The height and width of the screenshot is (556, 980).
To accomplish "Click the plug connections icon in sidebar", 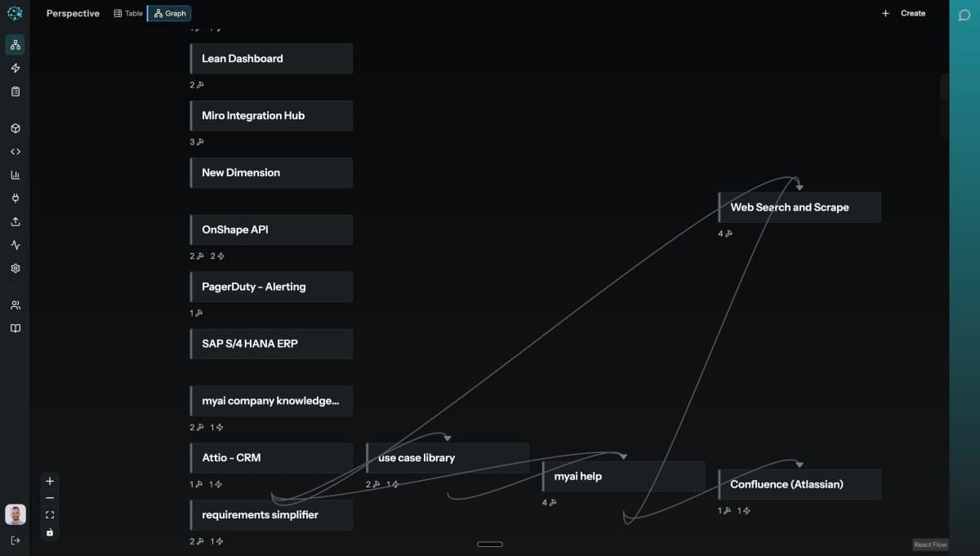I will [x=15, y=197].
